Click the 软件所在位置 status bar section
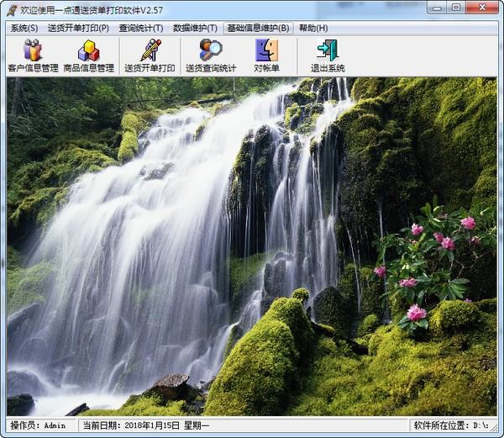Image resolution: width=504 pixels, height=438 pixels. (x=455, y=425)
